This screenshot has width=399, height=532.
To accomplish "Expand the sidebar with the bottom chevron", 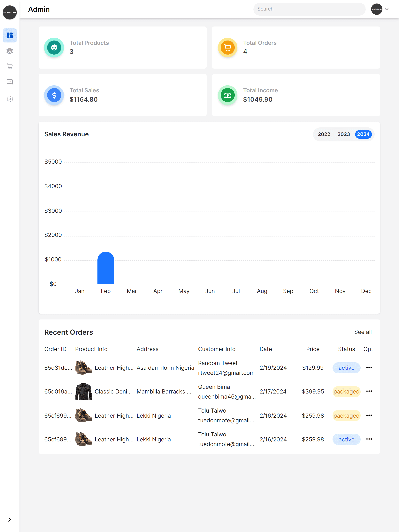I will point(10,520).
